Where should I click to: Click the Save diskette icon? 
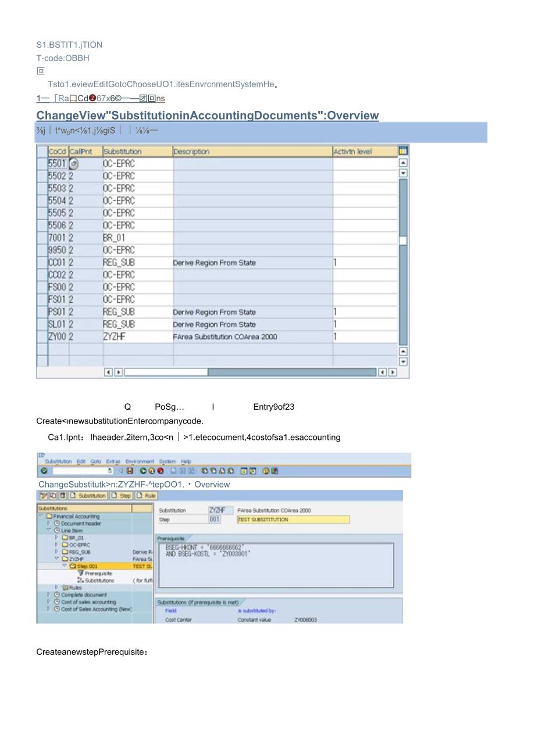pyautogui.click(x=130, y=471)
